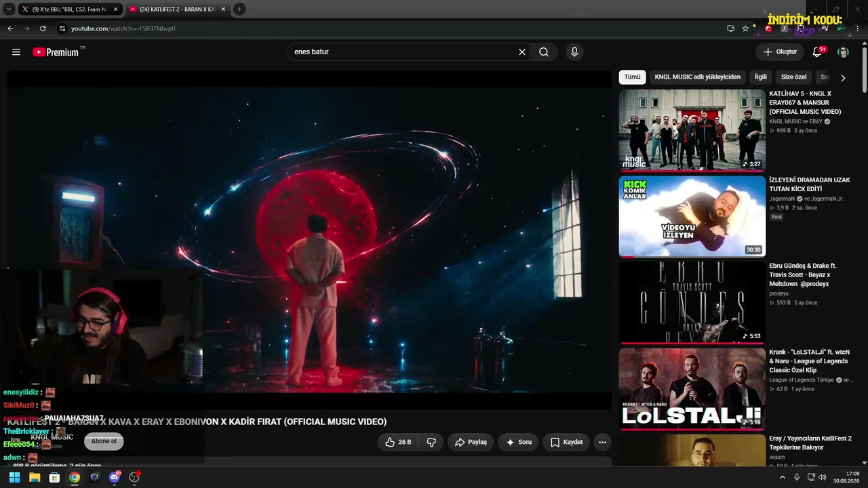Screen dimensions: 868x488
Task: Open taskbar microphone tray icon
Action: (x=797, y=477)
